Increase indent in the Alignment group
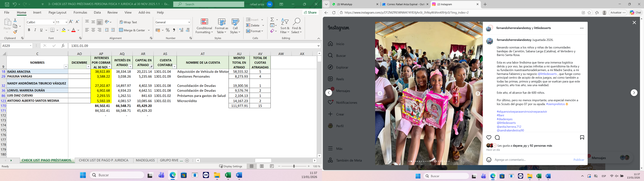Screen dimensions: 644x181 tap(113, 30)
